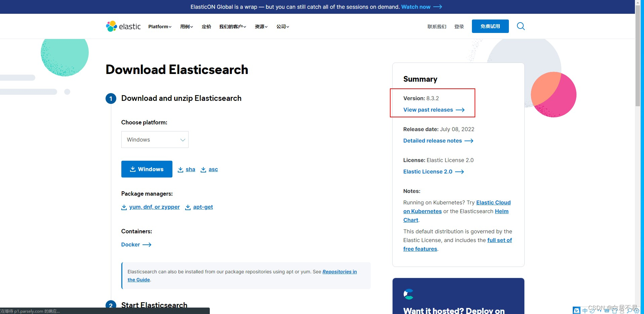
Task: Open the Elastic License 2.0 link
Action: point(428,172)
